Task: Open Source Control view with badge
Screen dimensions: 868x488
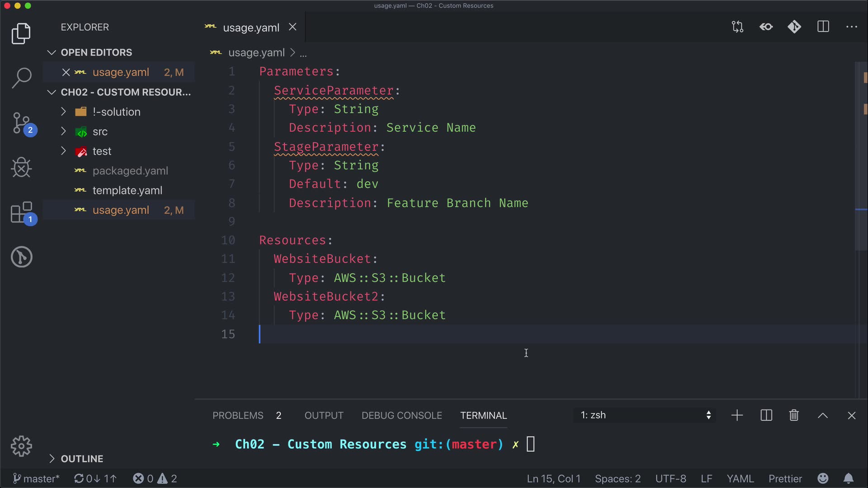Action: [21, 123]
